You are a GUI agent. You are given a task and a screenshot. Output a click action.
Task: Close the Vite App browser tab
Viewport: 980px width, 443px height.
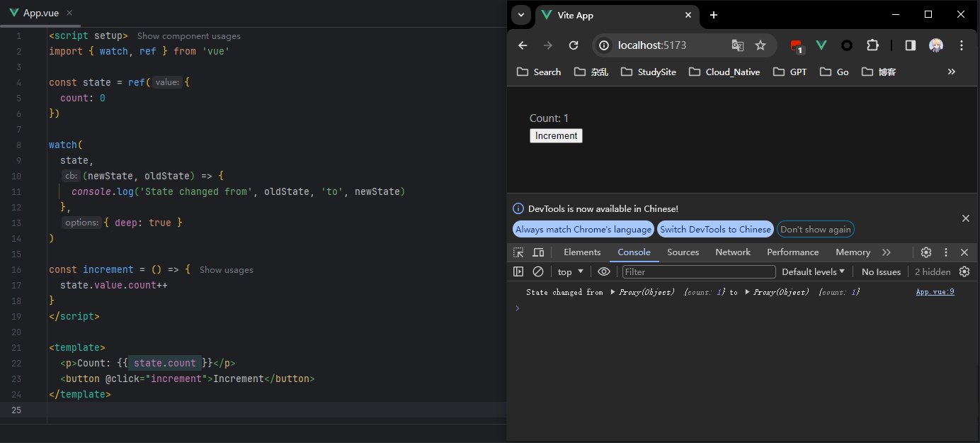click(x=688, y=15)
